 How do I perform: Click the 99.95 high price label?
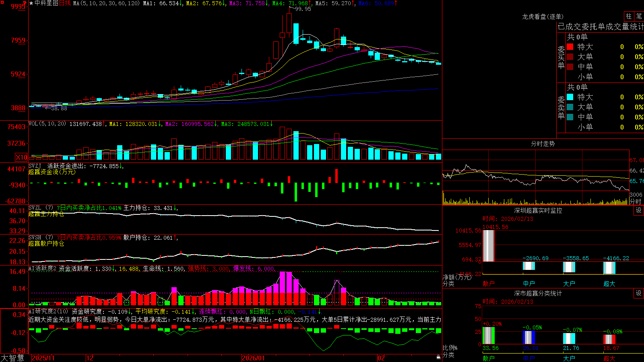pyautogui.click(x=303, y=9)
